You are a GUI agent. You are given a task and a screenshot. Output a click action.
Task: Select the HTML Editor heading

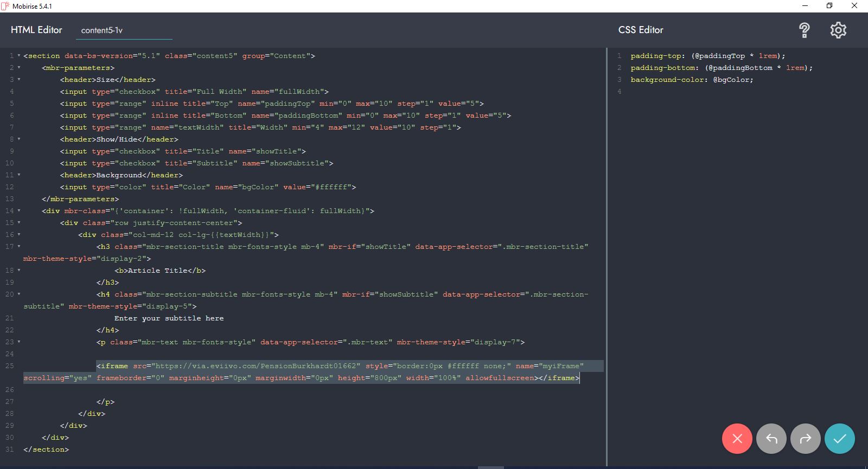point(36,30)
